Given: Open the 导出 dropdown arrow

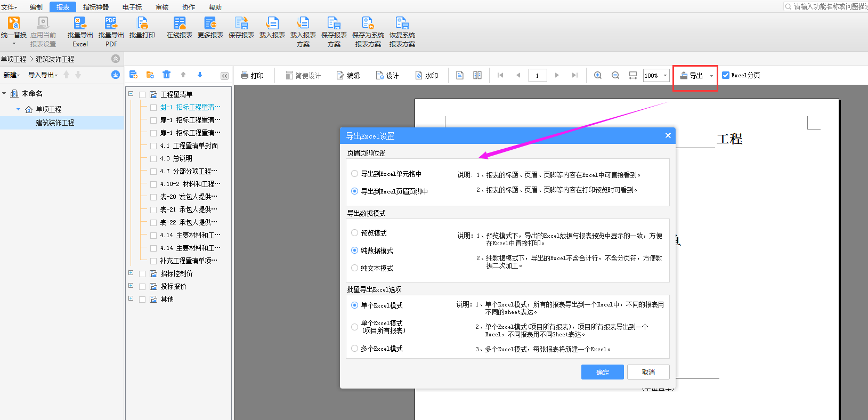Looking at the screenshot, I should [711, 76].
